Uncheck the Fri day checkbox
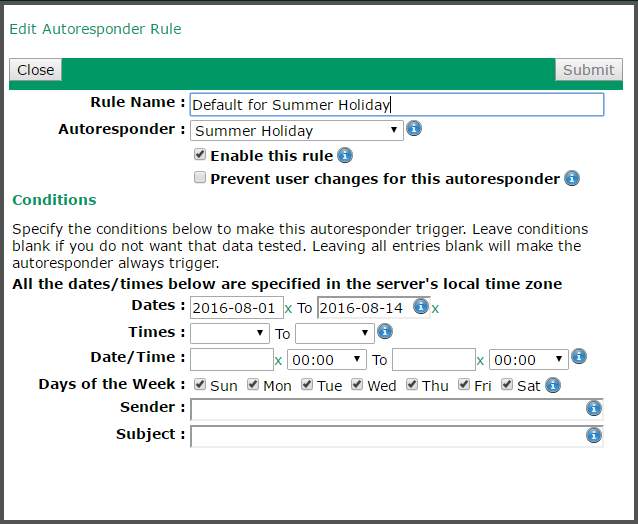Screen dimensions: 638x524 pos(464,384)
